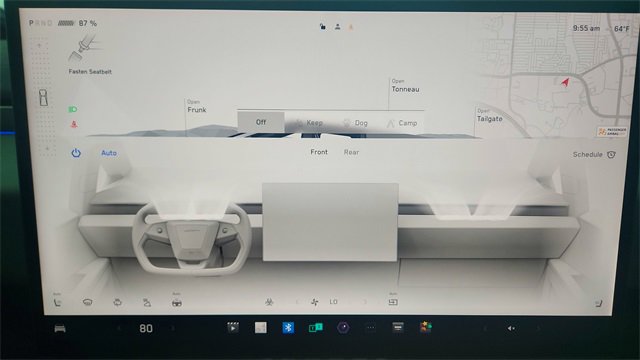The image size is (640, 360).
Task: Toggle the driver seat heater icon
Action: (x=57, y=302)
